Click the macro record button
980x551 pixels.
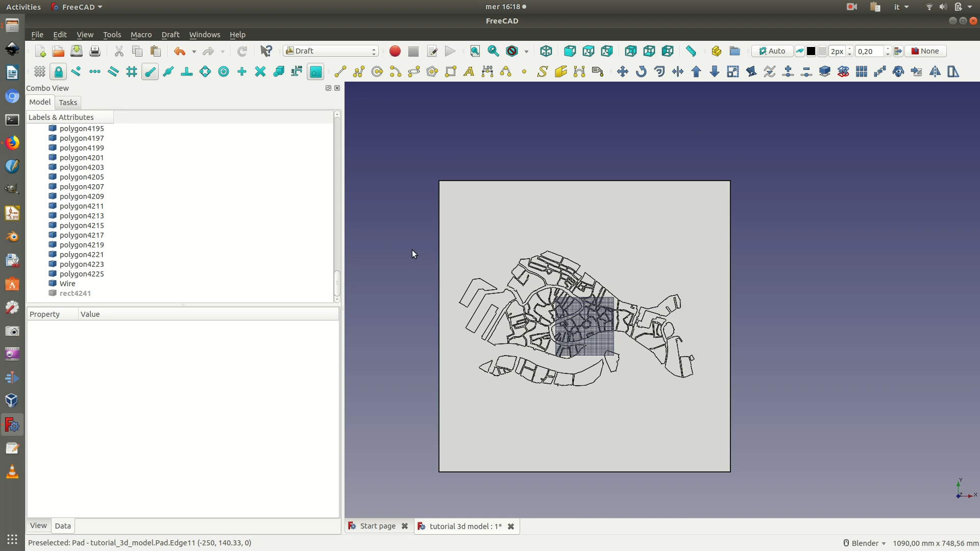pos(395,51)
